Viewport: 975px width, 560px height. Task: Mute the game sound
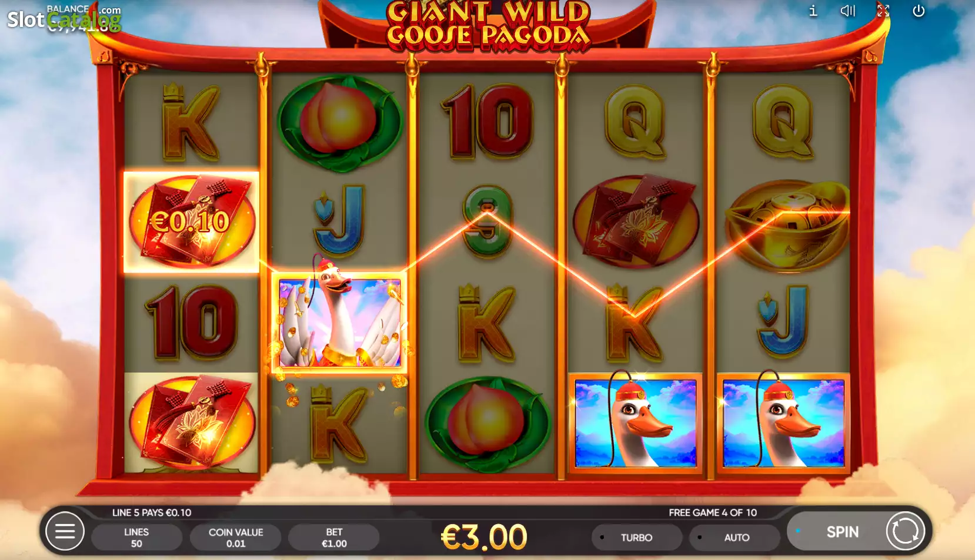(x=847, y=11)
